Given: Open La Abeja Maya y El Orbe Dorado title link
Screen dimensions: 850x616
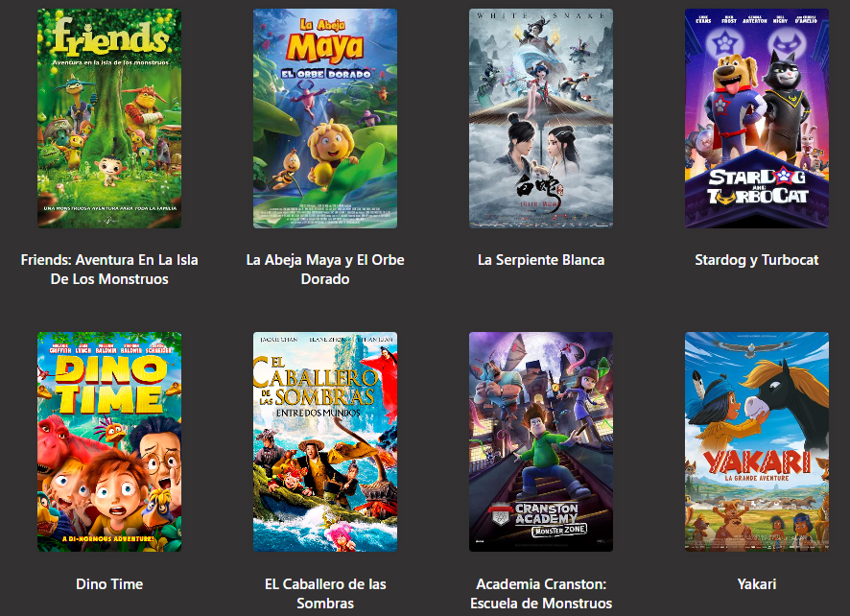Looking at the screenshot, I should coord(324,269).
